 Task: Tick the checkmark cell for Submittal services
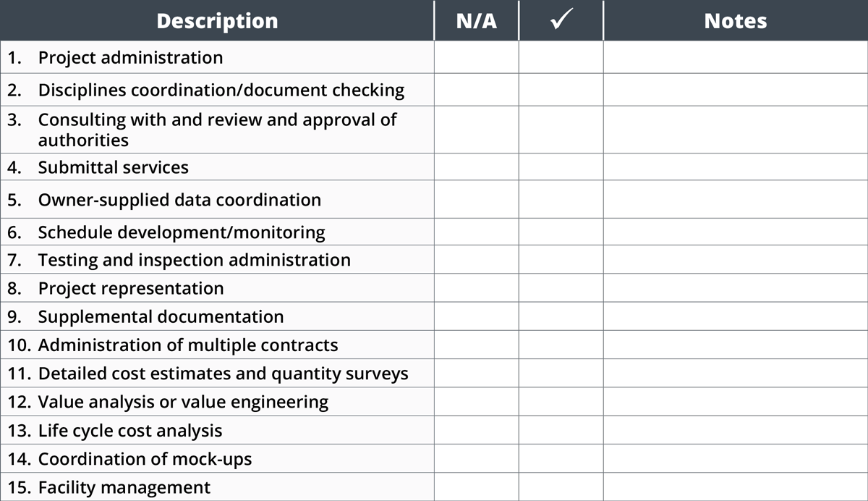click(561, 167)
